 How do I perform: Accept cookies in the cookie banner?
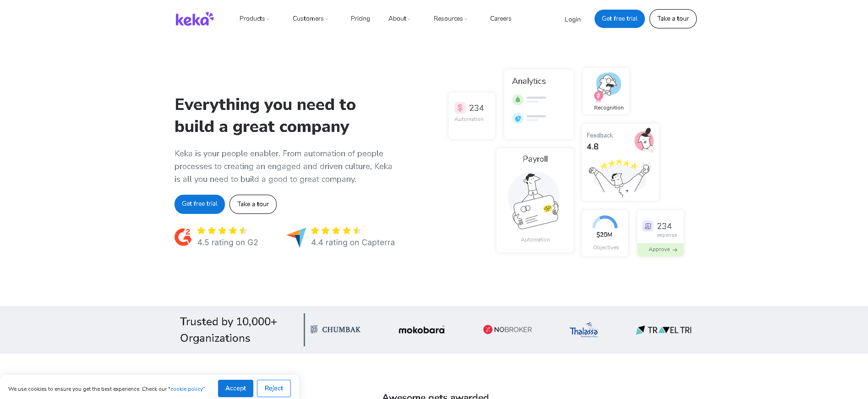[x=235, y=388]
